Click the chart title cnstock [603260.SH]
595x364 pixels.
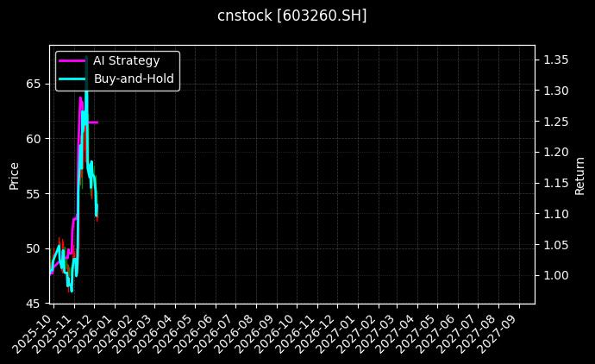click(x=291, y=16)
